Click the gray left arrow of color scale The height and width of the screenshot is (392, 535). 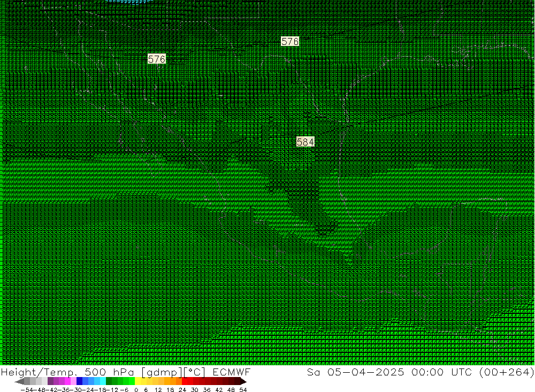(19, 381)
